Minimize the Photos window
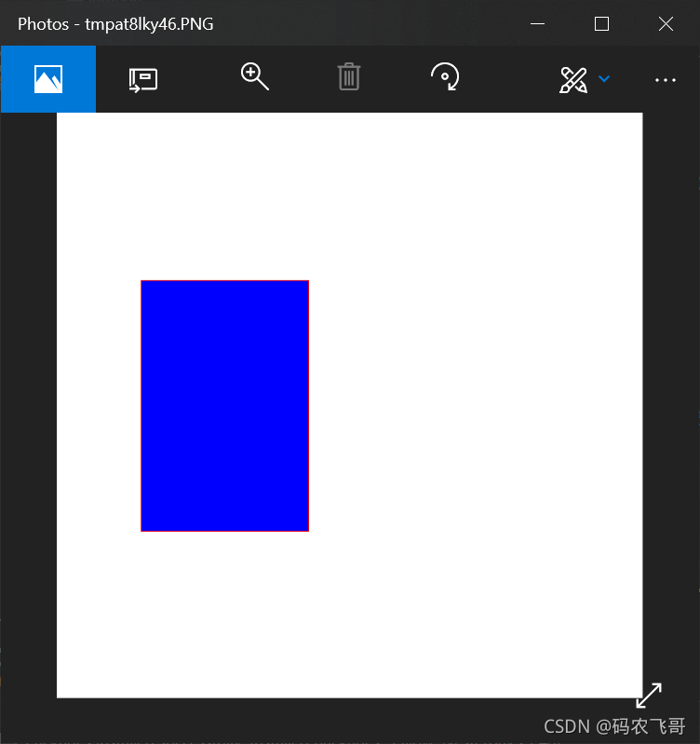The image size is (700, 744). [537, 23]
